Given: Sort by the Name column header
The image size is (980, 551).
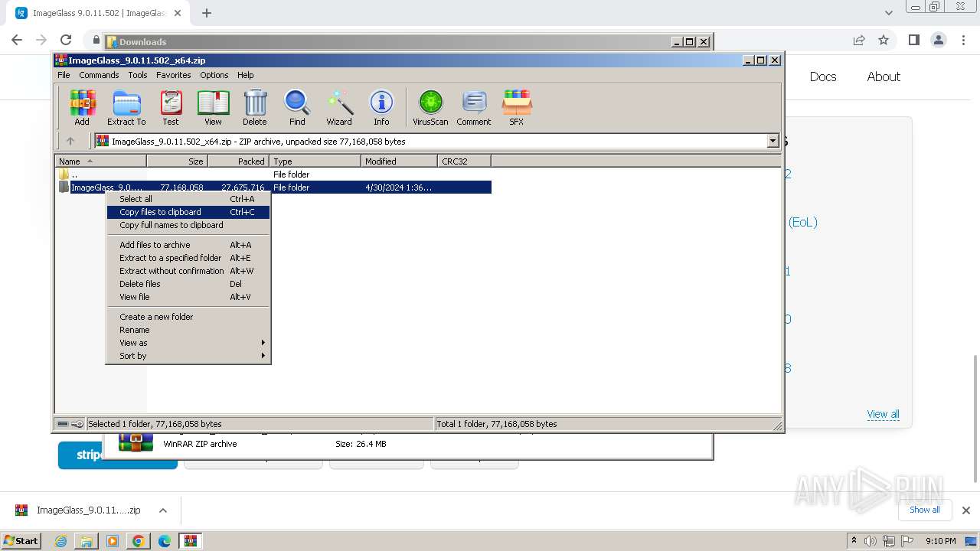Looking at the screenshot, I should pyautogui.click(x=101, y=161).
